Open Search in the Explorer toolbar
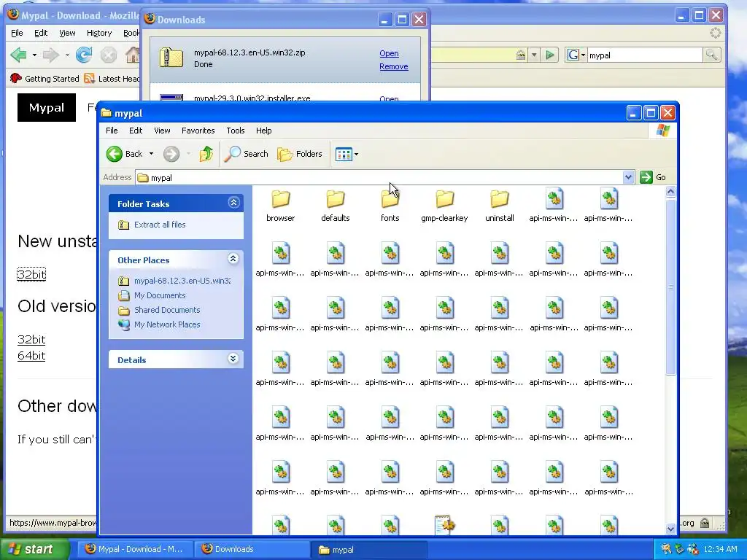The height and width of the screenshot is (560, 747). 247,154
